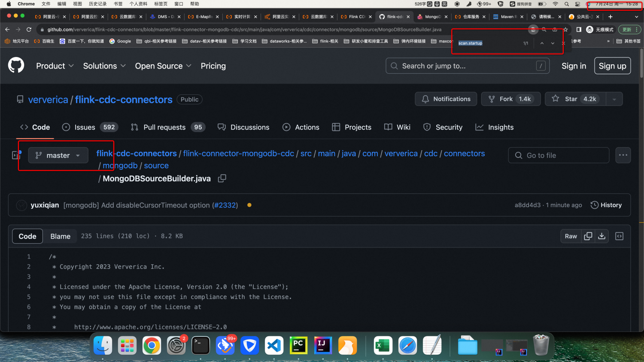Launch Visual Studio Code from the Dock

click(273, 345)
